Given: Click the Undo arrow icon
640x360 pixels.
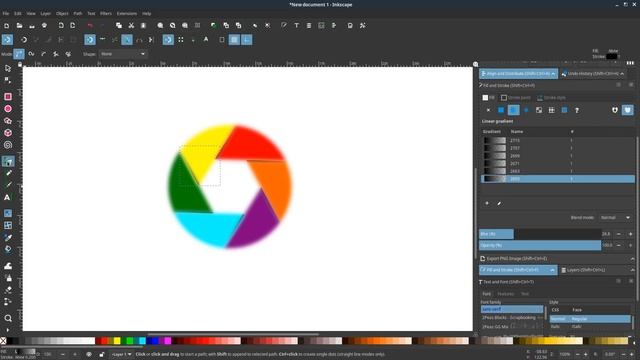Looking at the screenshot, I should (x=90, y=26).
